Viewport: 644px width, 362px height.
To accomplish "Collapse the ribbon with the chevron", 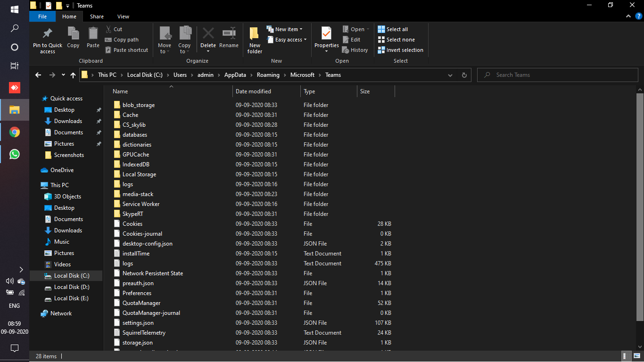I will pyautogui.click(x=628, y=16).
